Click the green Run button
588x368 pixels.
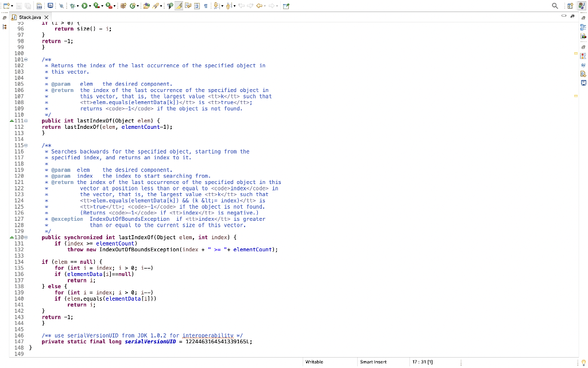point(84,6)
